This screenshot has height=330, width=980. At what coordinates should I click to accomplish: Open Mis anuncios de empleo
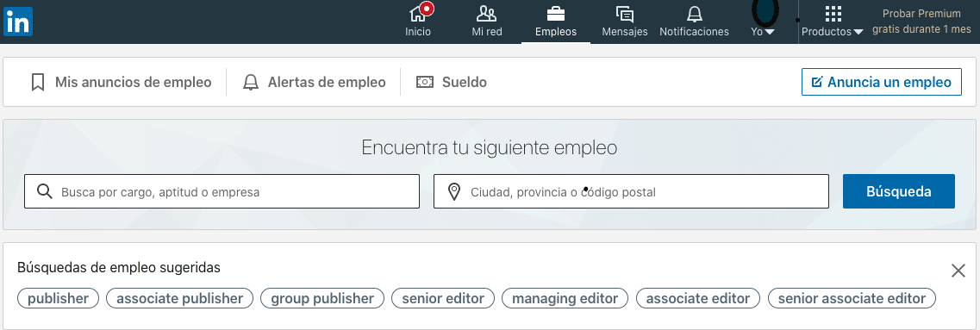122,83
